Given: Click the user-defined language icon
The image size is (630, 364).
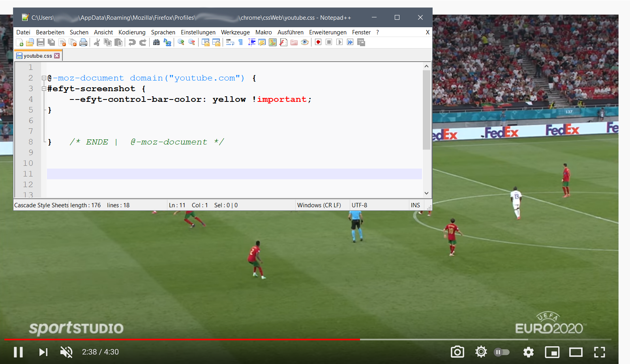Looking at the screenshot, I should point(262,42).
